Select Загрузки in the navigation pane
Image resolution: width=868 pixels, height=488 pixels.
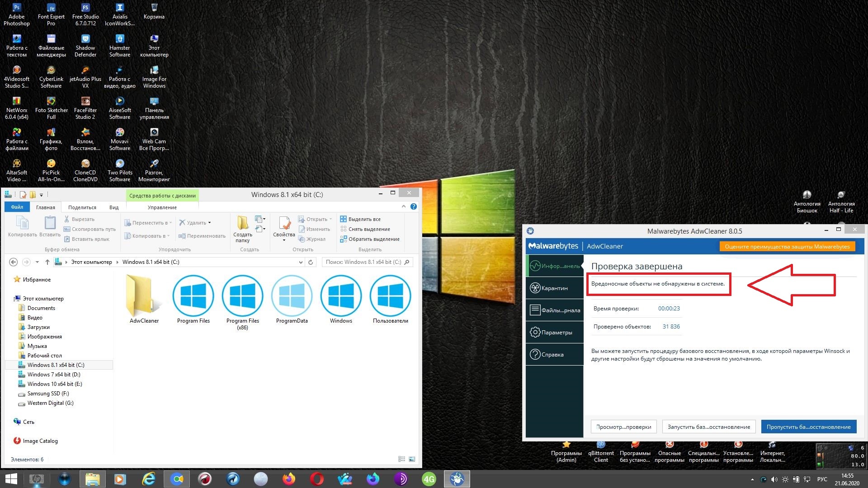[38, 327]
